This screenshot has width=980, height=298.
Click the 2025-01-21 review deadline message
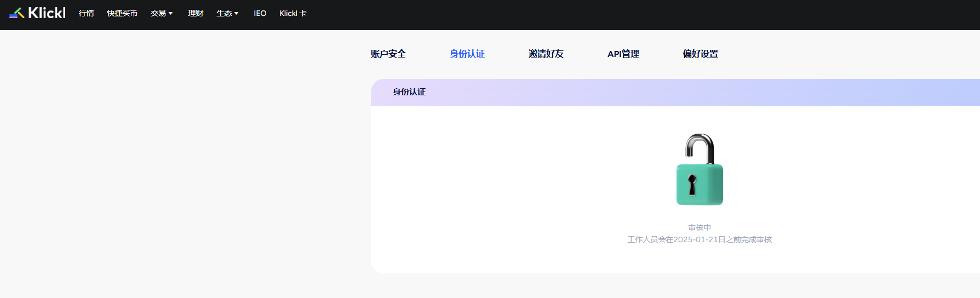click(700, 239)
